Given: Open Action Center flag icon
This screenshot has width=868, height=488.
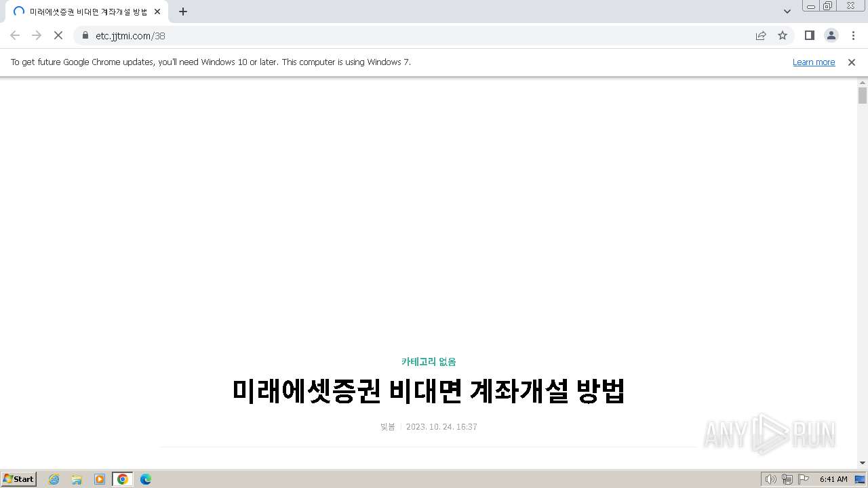Looking at the screenshot, I should [x=804, y=479].
